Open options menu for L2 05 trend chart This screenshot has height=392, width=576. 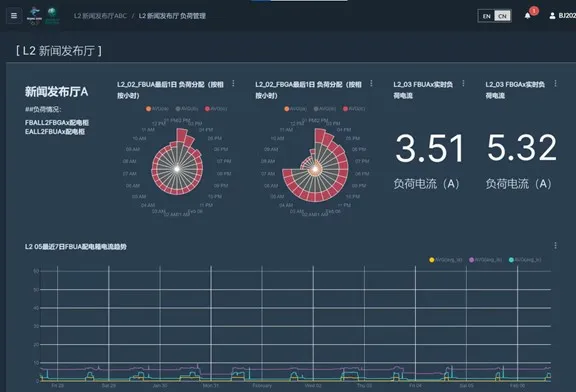click(555, 245)
